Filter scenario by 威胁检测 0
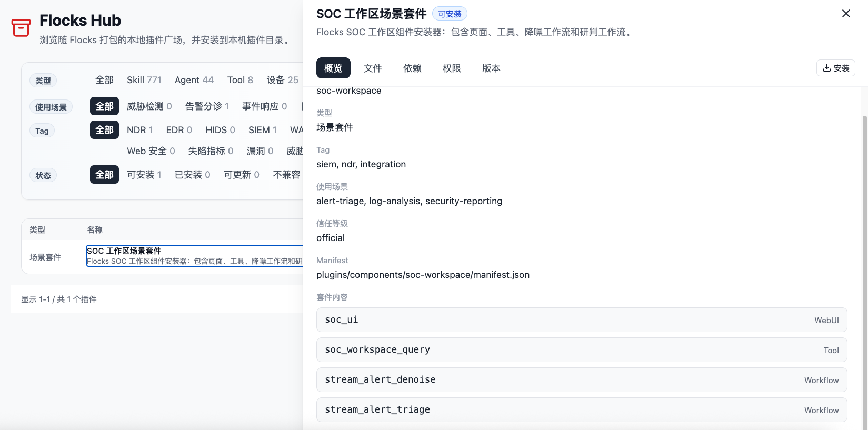This screenshot has height=430, width=868. (149, 106)
